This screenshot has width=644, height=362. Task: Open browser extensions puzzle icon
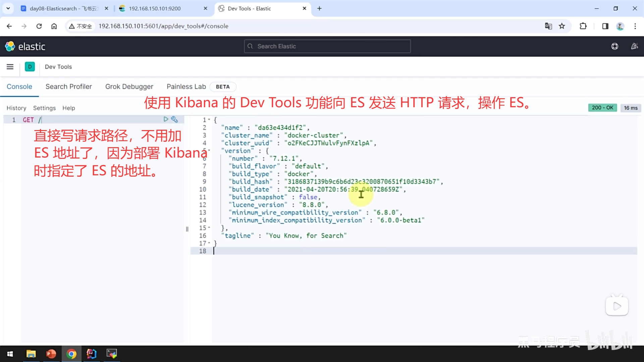click(583, 26)
